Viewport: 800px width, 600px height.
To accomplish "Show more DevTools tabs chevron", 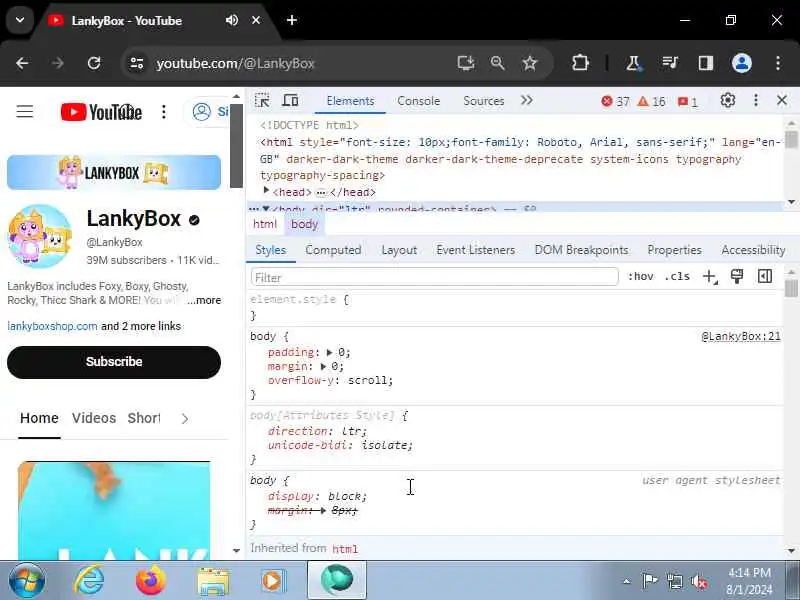I will tap(527, 101).
